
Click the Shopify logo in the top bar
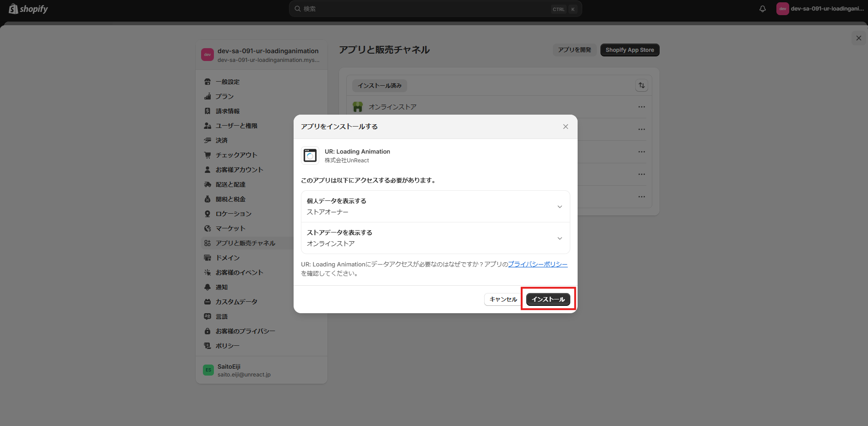pyautogui.click(x=27, y=8)
